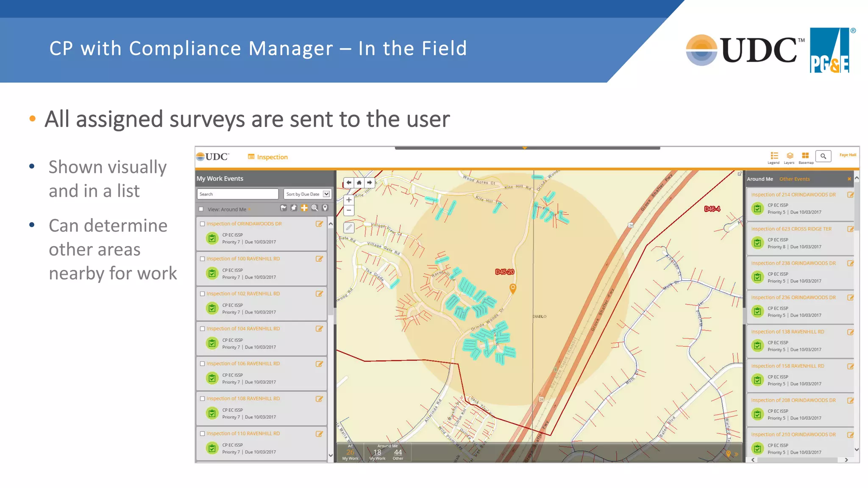
Task: Check Inspection of 100 RAVENHILL RD checkbox
Action: click(203, 259)
